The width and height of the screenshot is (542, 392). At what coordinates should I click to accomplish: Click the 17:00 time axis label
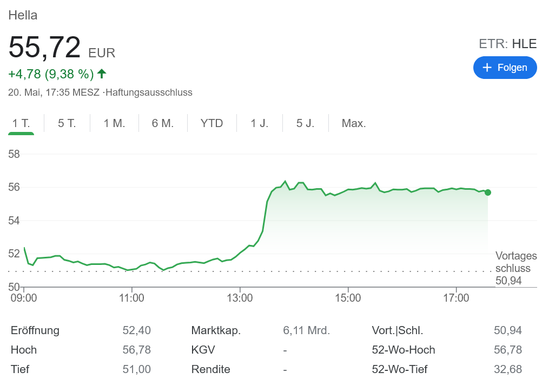click(x=457, y=298)
